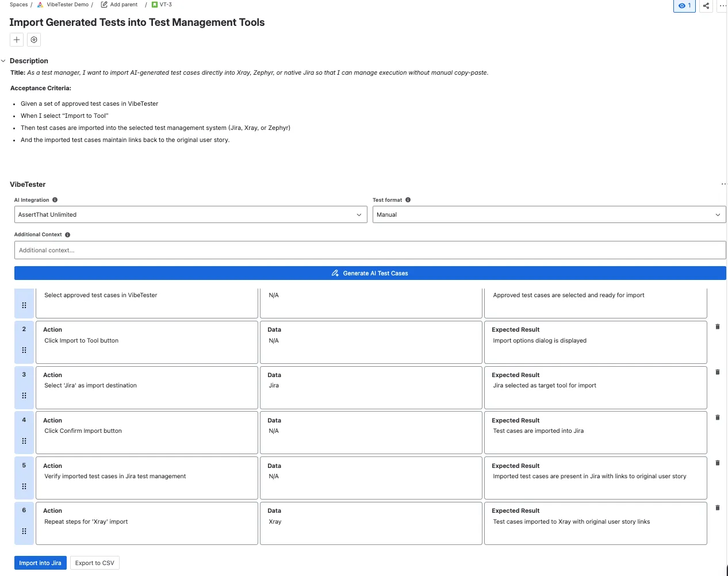
Task: Grab drag handle of step 3
Action: click(x=24, y=395)
